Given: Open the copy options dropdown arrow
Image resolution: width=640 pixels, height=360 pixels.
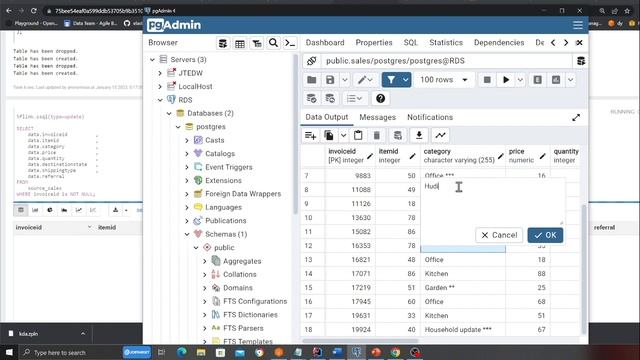Looking at the screenshot, I should (x=343, y=136).
